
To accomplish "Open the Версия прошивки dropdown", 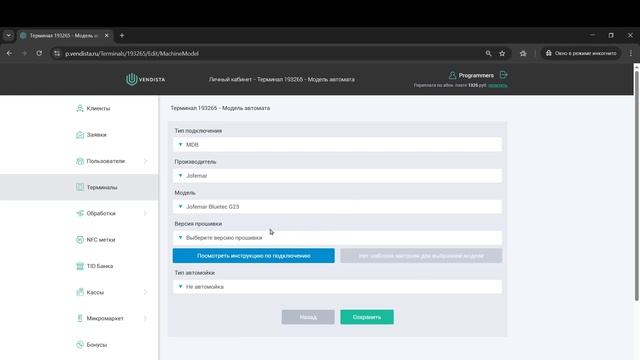I will pos(337,238).
